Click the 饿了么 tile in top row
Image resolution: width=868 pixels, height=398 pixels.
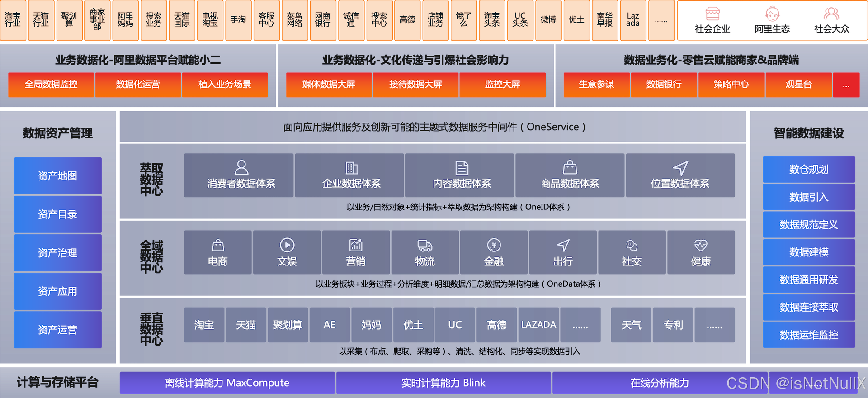click(464, 20)
